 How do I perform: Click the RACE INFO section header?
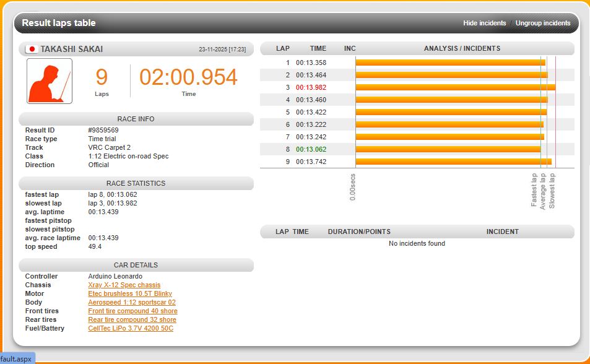point(136,119)
